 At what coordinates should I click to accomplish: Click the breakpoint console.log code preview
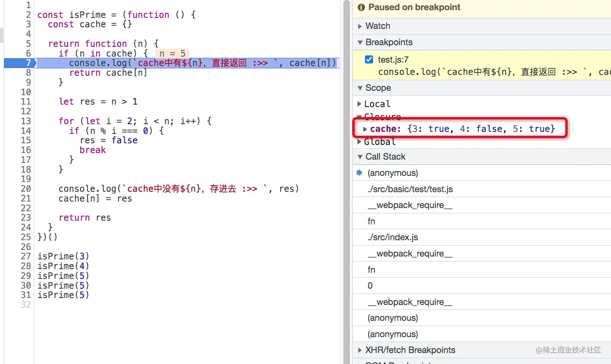[495, 72]
